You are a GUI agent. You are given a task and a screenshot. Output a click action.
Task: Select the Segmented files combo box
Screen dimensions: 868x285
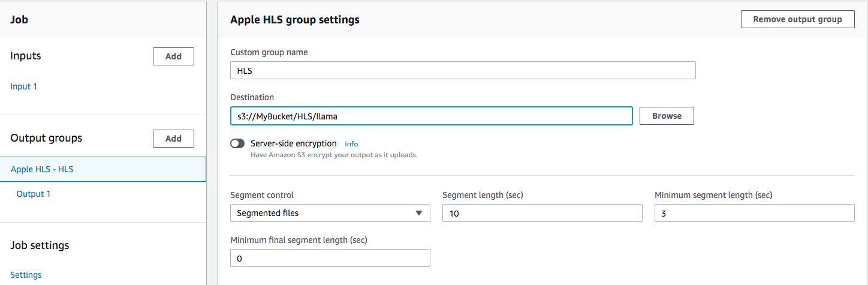(x=330, y=213)
